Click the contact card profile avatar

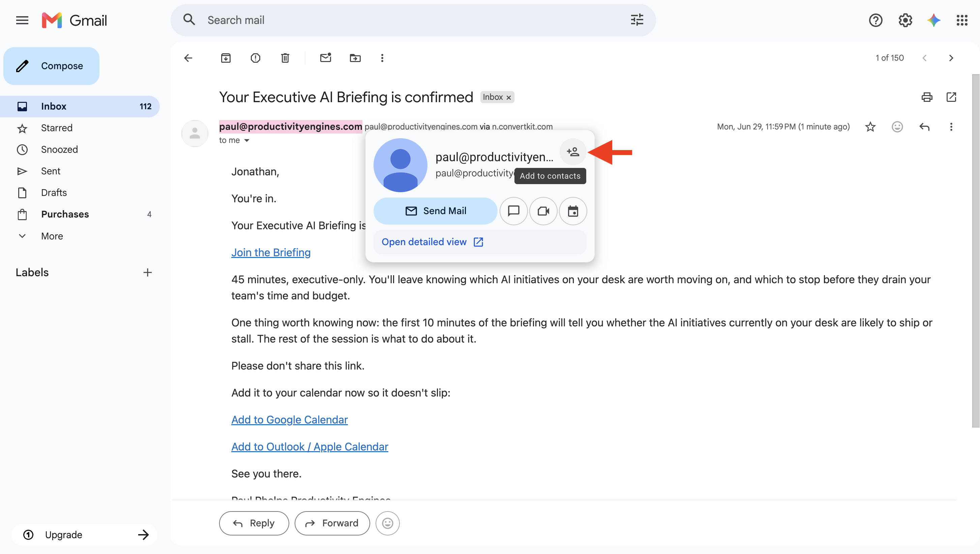[x=400, y=165]
